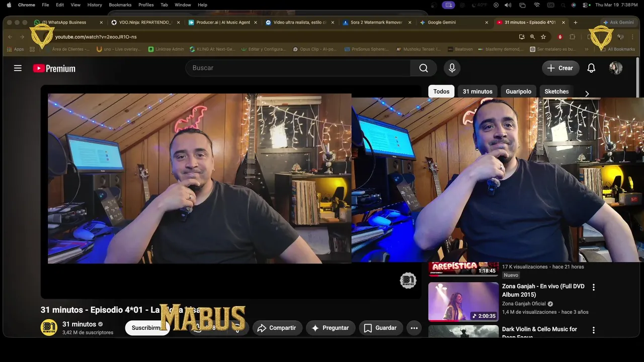Open Beatoven bookmark

pyautogui.click(x=460, y=49)
